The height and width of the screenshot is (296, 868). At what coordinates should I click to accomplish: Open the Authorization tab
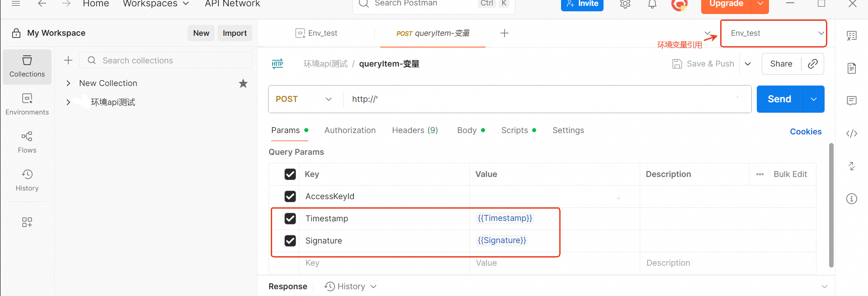click(350, 130)
